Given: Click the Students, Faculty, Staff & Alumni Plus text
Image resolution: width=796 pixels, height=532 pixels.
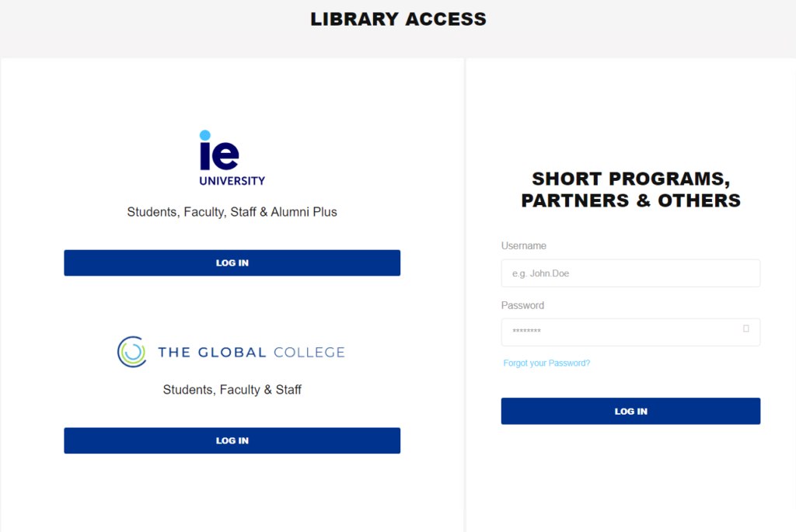Looking at the screenshot, I should pos(232,212).
